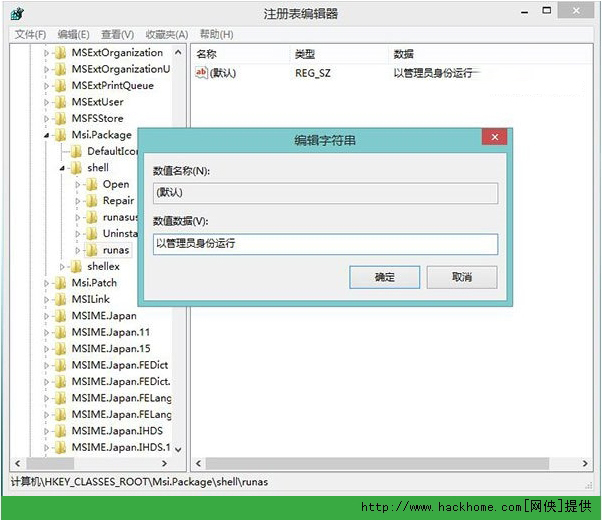
Task: Select the runas folder icon
Action: [91, 250]
